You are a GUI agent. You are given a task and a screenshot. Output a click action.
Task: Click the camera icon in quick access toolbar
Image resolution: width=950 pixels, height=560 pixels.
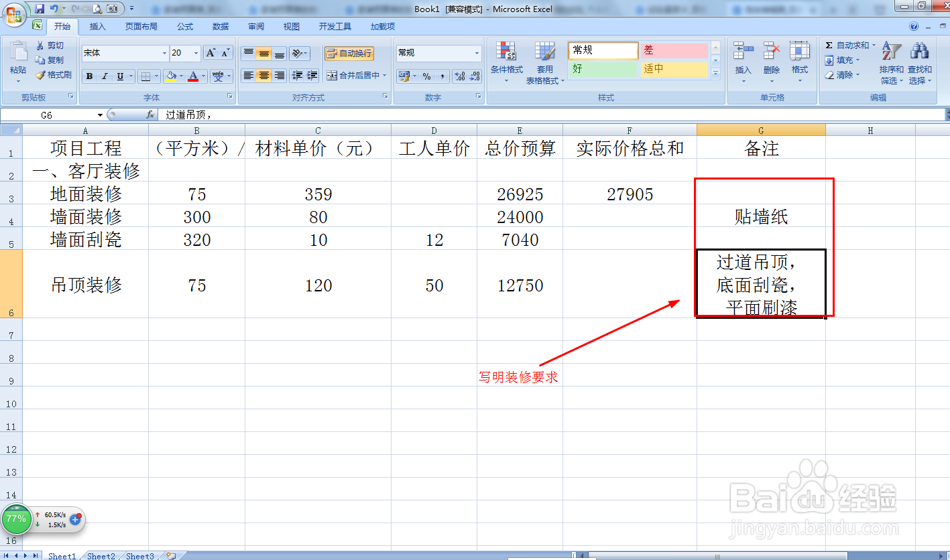click(113, 9)
